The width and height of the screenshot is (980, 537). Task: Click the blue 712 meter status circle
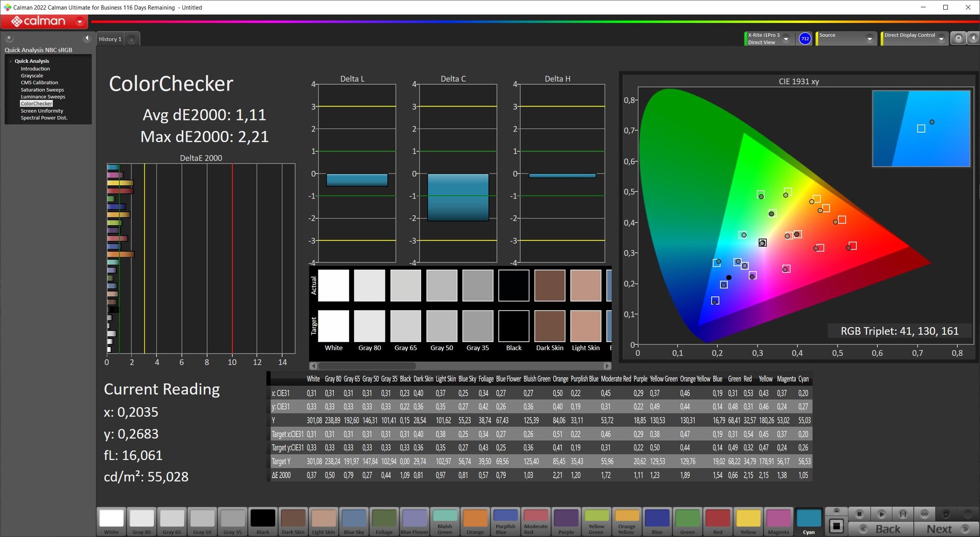(x=805, y=39)
